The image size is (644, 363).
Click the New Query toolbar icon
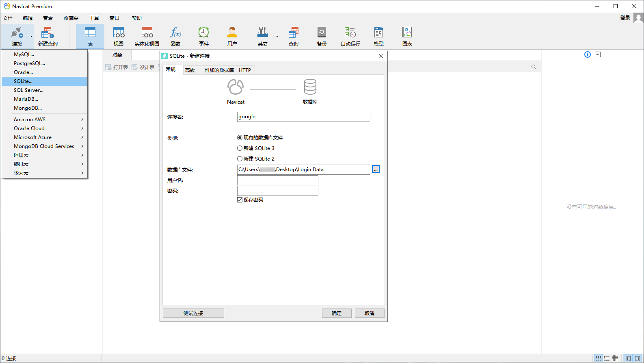point(48,37)
